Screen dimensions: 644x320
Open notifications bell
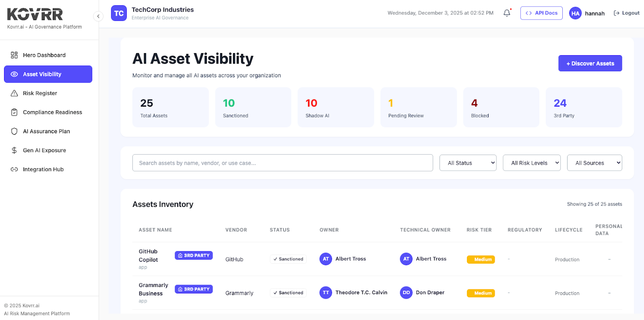pyautogui.click(x=507, y=13)
